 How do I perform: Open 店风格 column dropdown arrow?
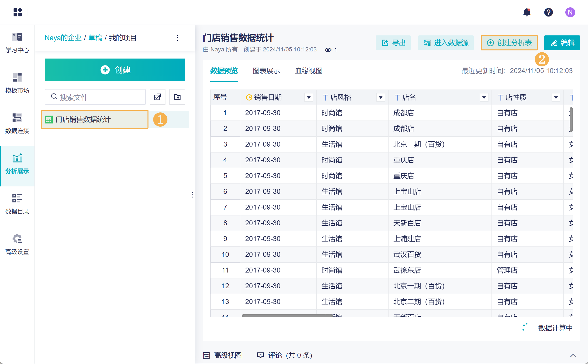click(381, 97)
